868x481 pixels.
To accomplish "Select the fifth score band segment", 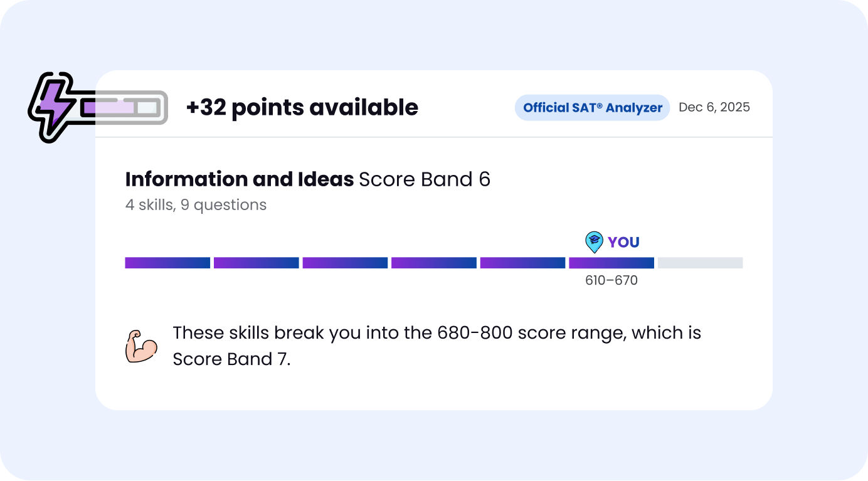I will pos(522,263).
